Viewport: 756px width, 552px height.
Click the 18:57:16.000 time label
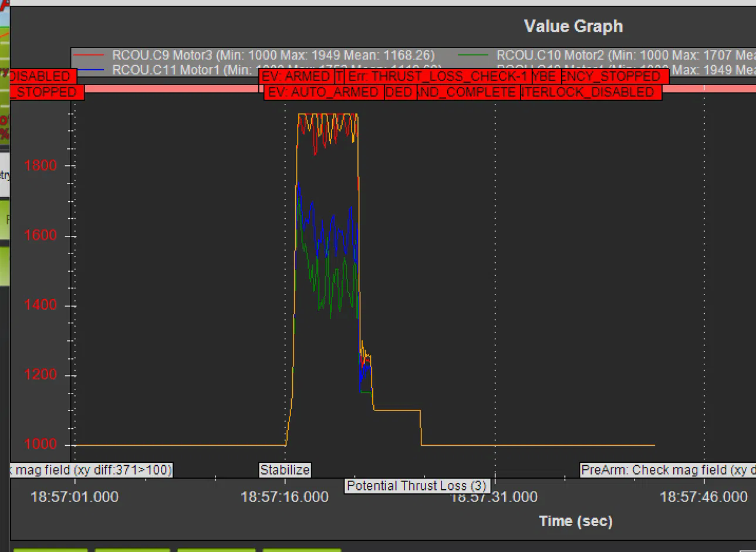click(x=285, y=497)
